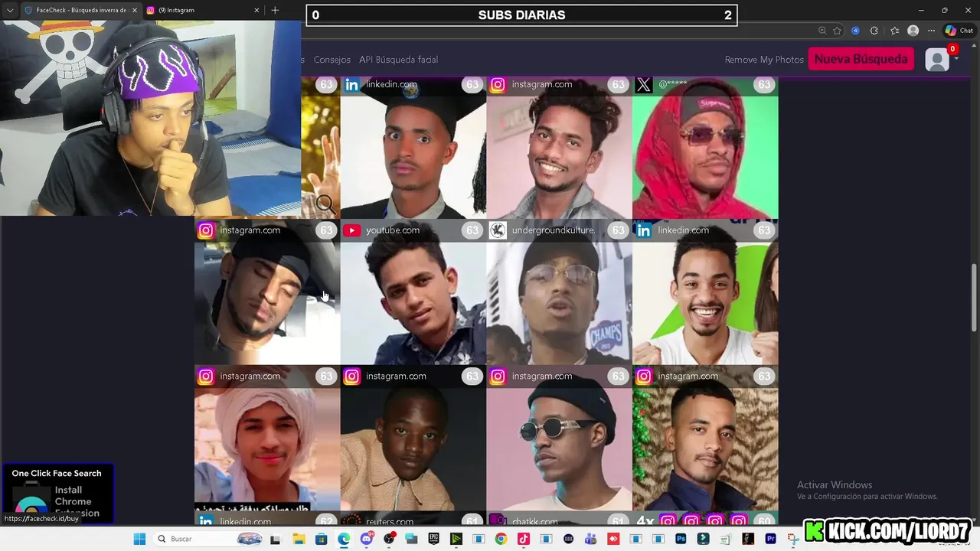Open Microsoft Edge from the taskbar
This screenshot has width=980, height=551.
(344, 539)
